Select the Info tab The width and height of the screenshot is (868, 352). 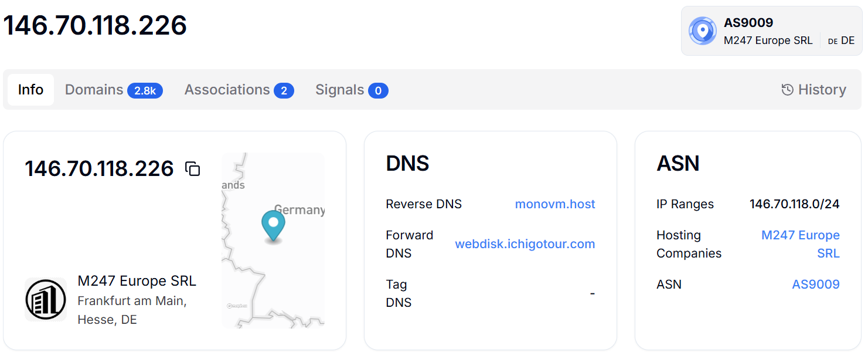(x=30, y=90)
